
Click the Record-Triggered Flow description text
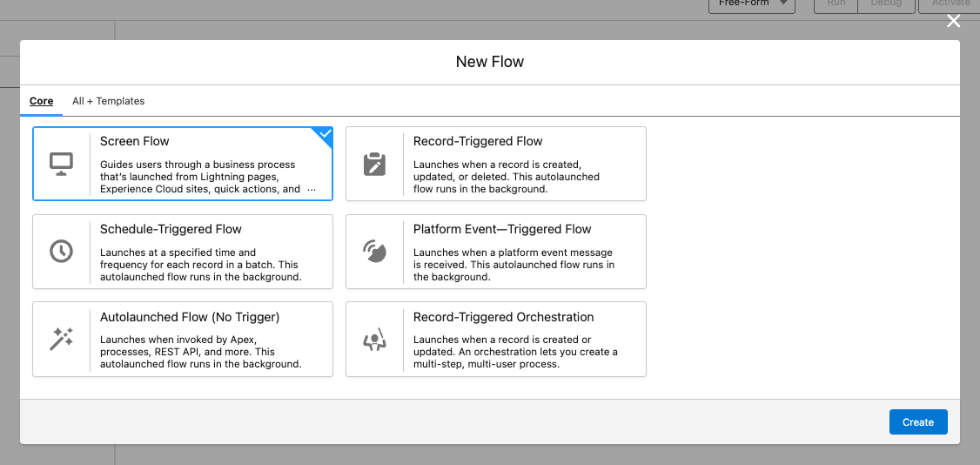click(507, 177)
